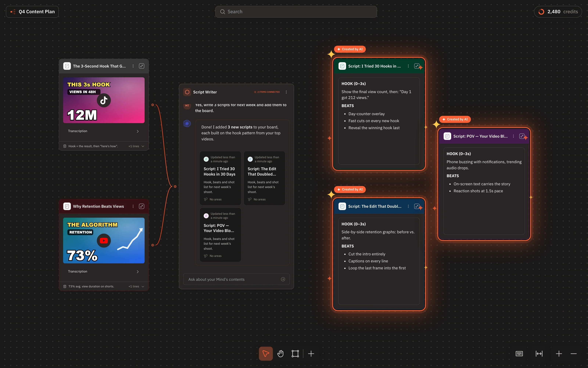Click the connector dot beside the 12M card

point(153,105)
